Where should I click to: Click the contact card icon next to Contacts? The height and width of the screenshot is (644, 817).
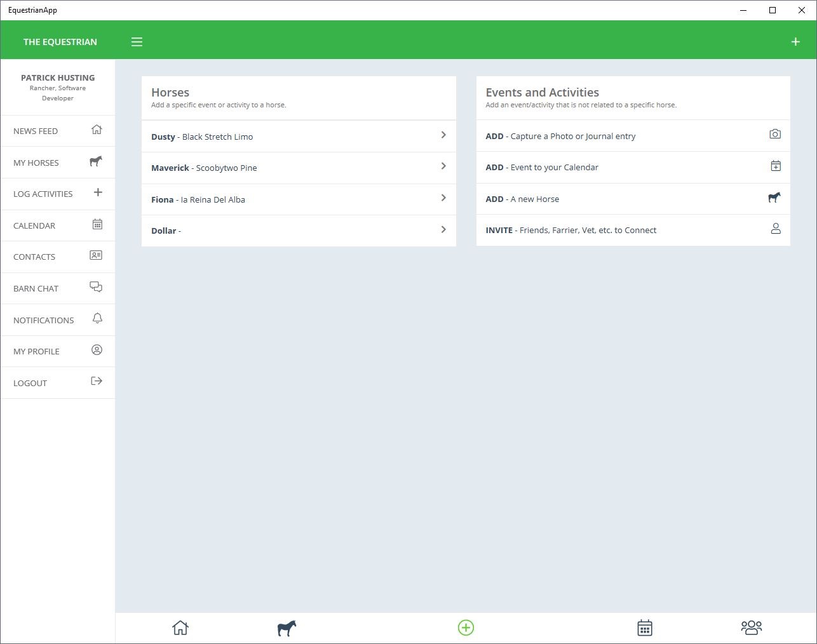pos(96,255)
